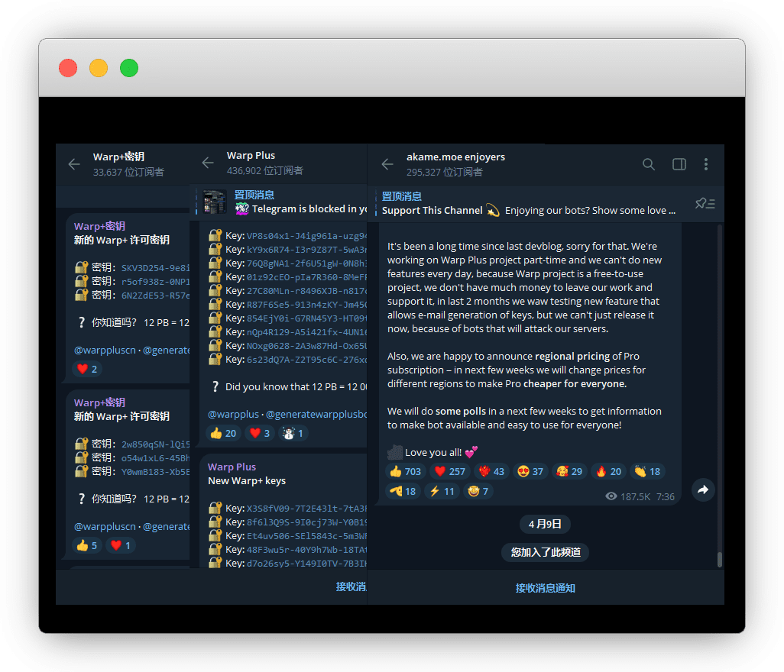Click the 4月9日 date badge
This screenshot has height=672, width=784.
coord(545,524)
